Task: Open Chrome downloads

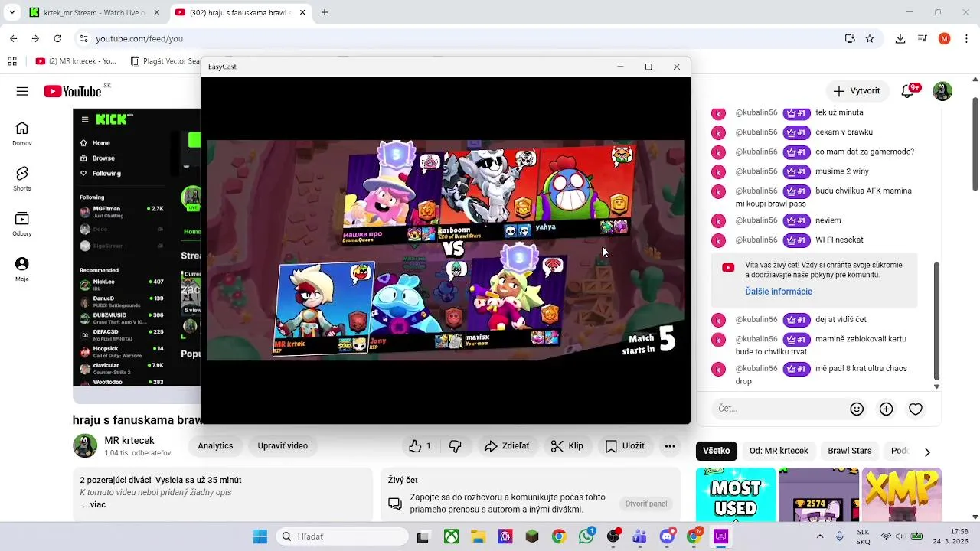Action: [900, 38]
